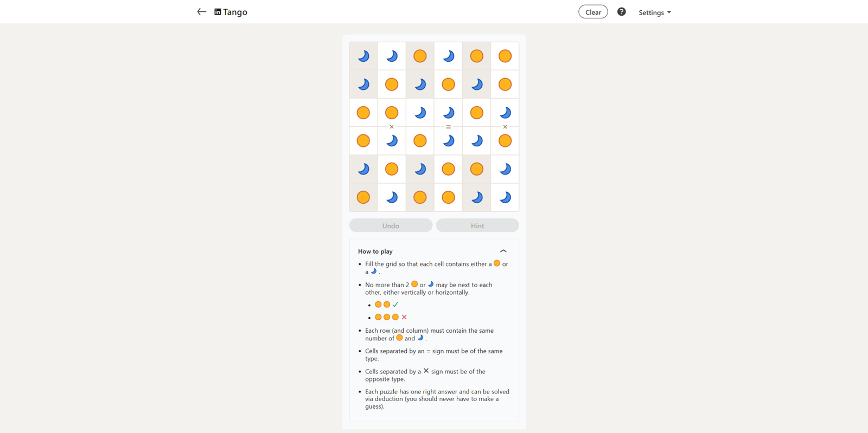868x433 pixels.
Task: Toggle the moon cell above the rightmost × sign
Action: point(505,113)
